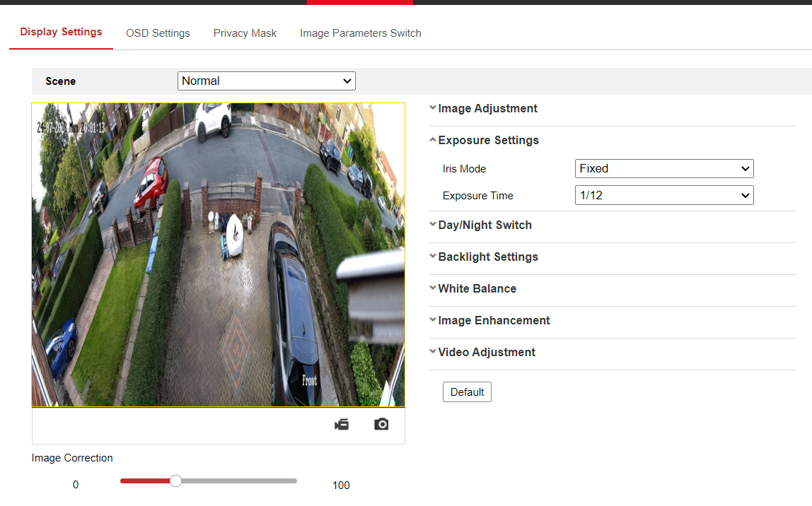
Task: Click the snapshot capture camera icon
Action: click(x=381, y=424)
